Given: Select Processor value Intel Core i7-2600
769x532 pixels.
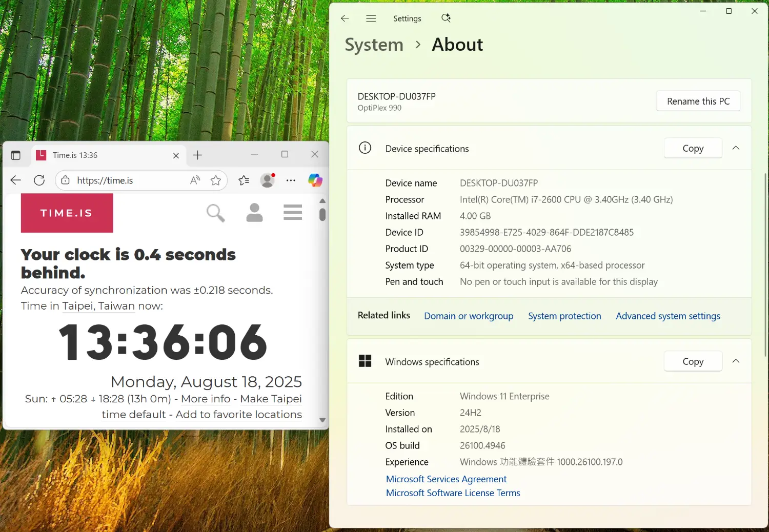Looking at the screenshot, I should [x=566, y=199].
